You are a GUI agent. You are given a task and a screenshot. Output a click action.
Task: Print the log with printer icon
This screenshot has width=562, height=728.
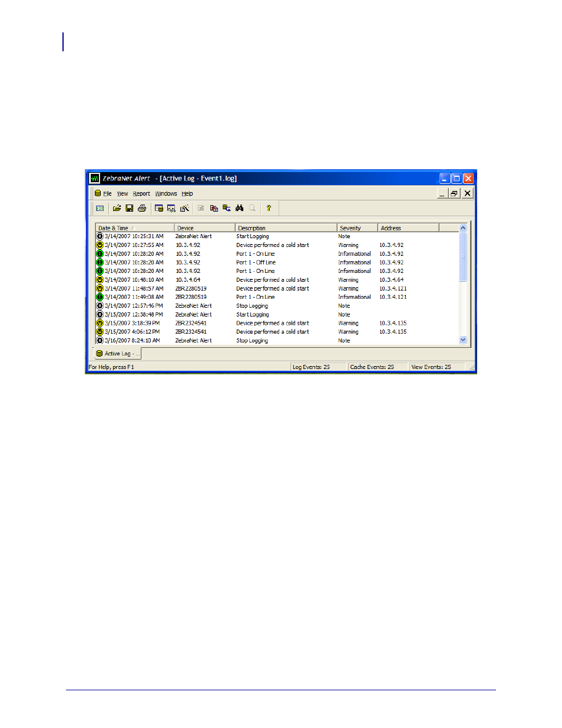(x=142, y=208)
